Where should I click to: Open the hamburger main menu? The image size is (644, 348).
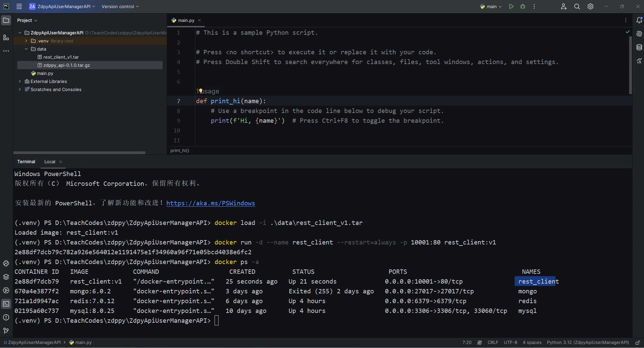pyautogui.click(x=19, y=6)
